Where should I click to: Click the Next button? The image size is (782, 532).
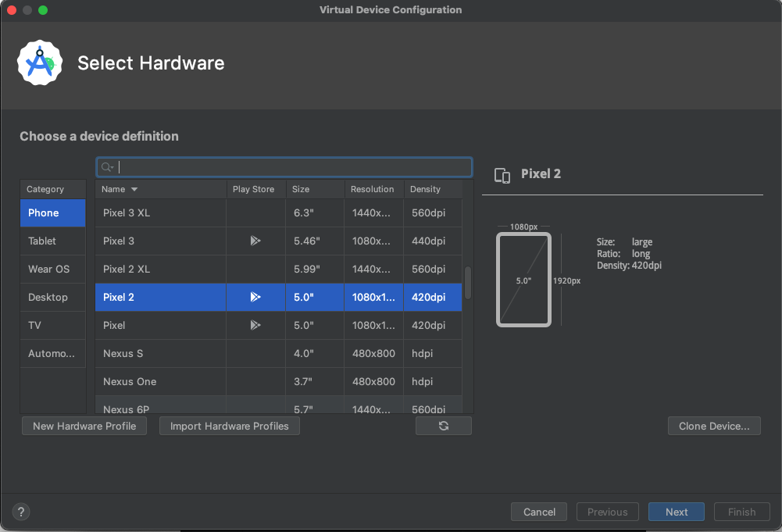pos(677,512)
